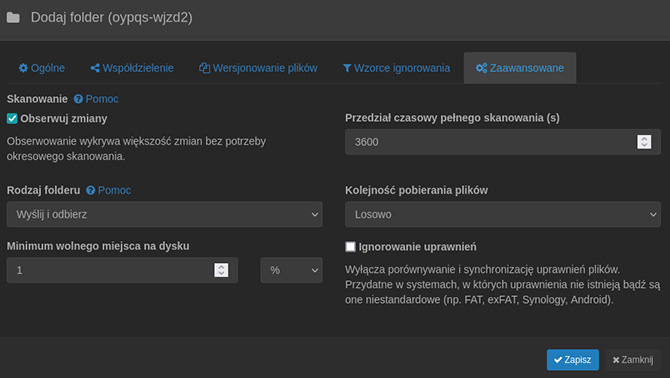Click the copy icon on Wersjonowanie tab

pos(205,68)
